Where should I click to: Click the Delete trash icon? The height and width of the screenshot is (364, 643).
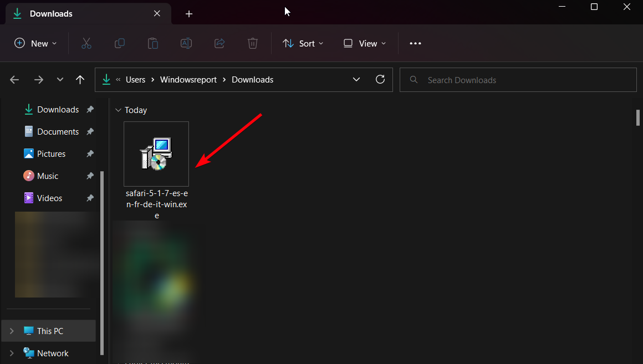pos(253,43)
